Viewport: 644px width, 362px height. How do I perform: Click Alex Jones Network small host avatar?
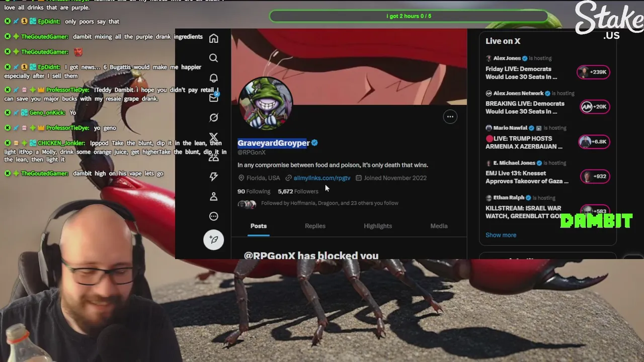(489, 94)
